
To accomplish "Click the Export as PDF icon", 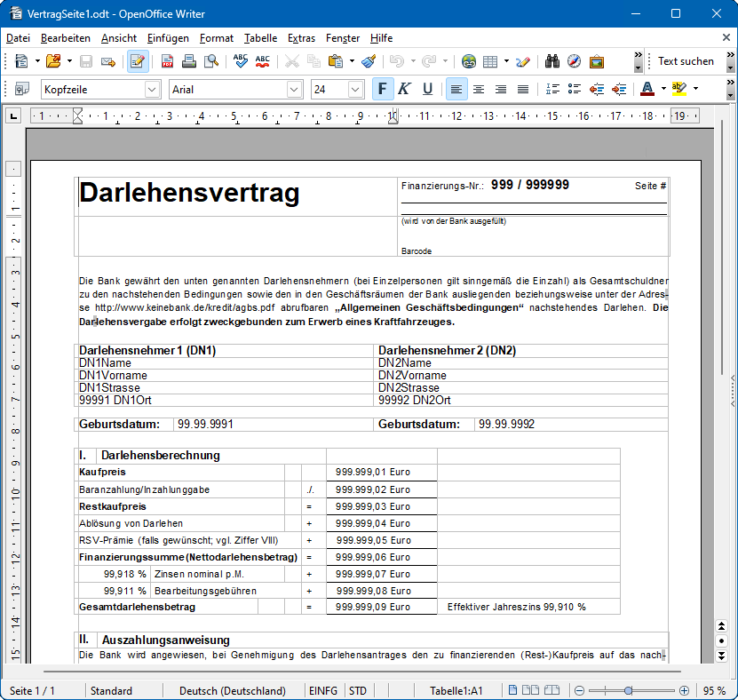I will (167, 61).
